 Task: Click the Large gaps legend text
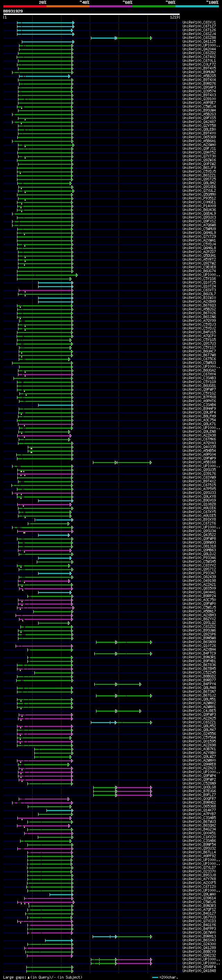[15, 977]
